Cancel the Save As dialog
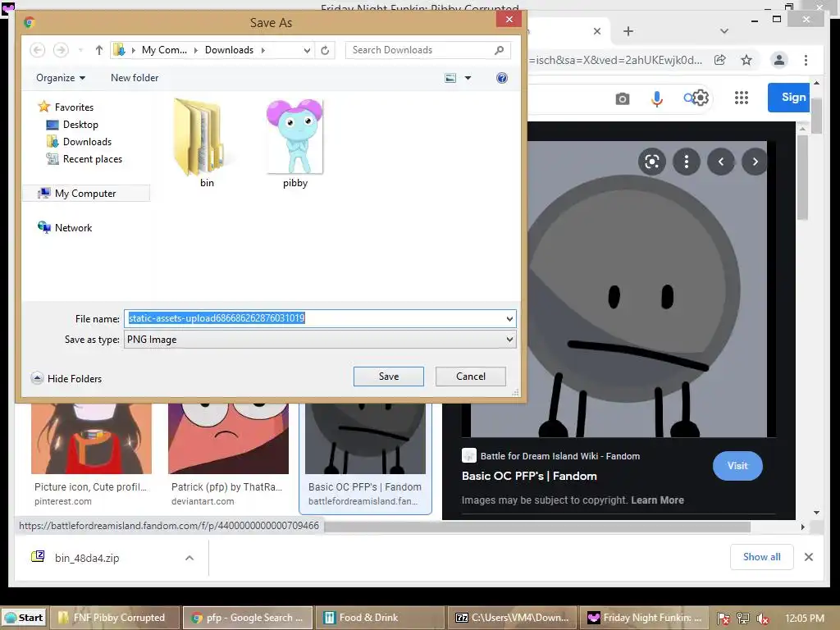 coord(470,376)
